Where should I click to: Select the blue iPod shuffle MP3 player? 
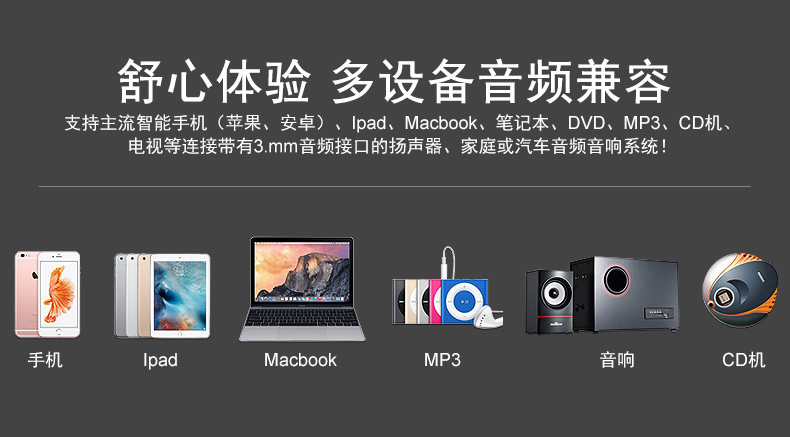click(464, 301)
